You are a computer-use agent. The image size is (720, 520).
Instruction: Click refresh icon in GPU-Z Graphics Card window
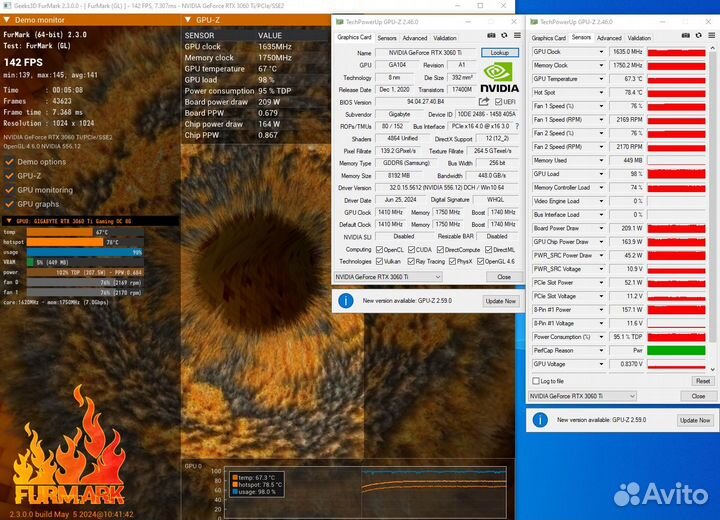tap(504, 35)
